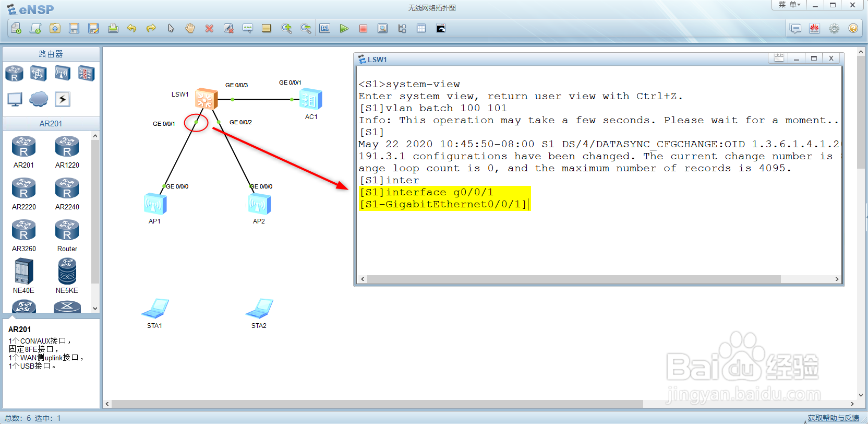Open the Huawei website icon
Screen dimensions: 868x424
point(815,28)
